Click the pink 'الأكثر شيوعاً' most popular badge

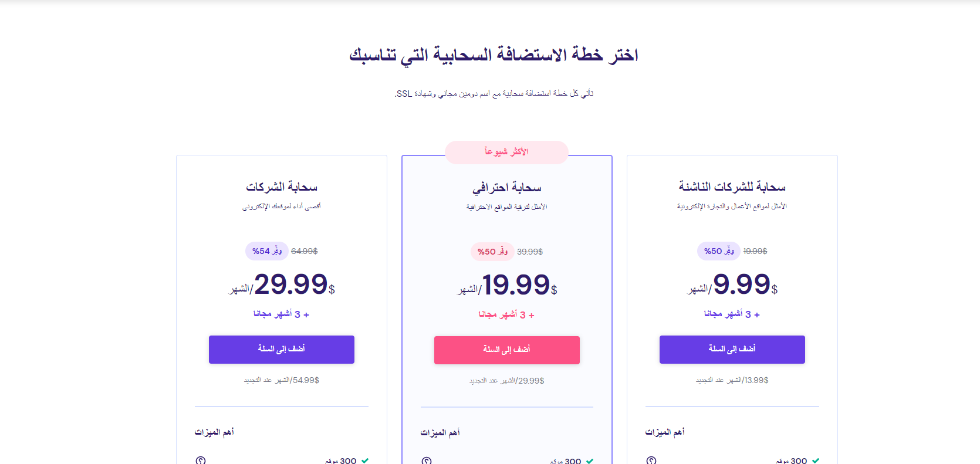(506, 152)
